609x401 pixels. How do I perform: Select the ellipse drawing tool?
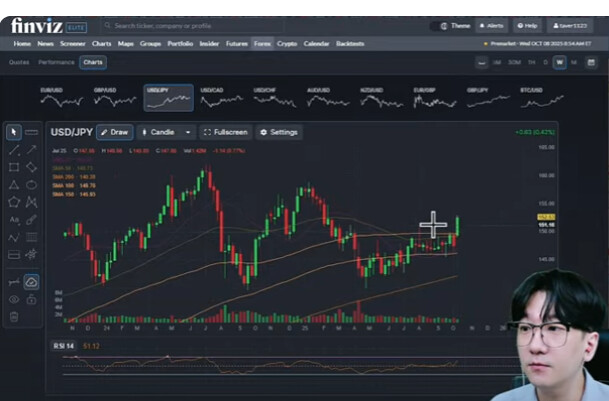tap(31, 185)
